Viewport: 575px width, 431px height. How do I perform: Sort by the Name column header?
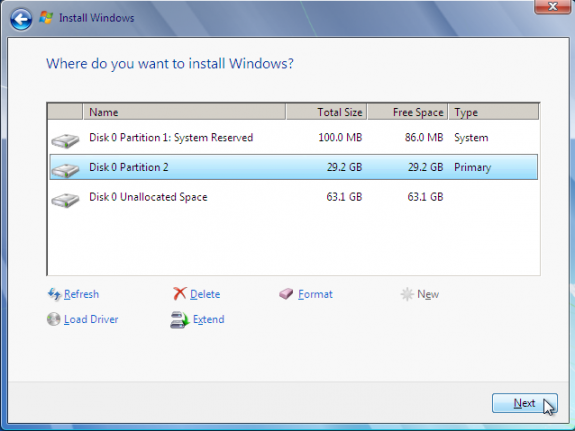click(x=184, y=112)
